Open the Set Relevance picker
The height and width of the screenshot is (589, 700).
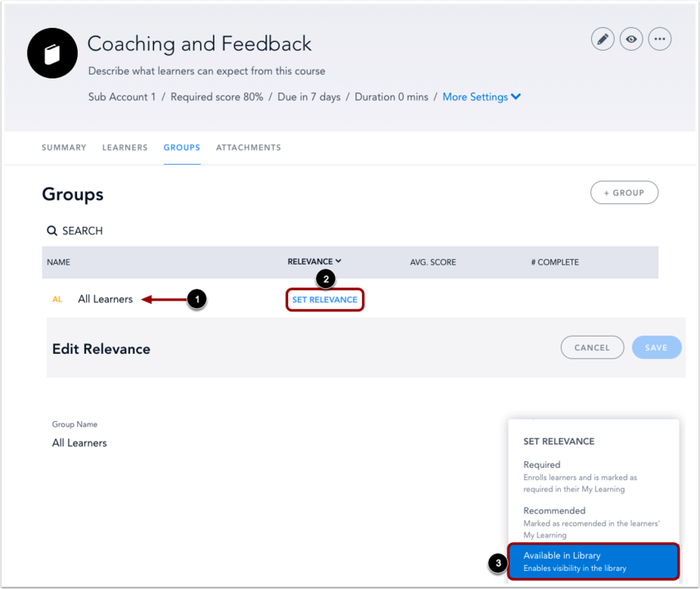(x=324, y=300)
